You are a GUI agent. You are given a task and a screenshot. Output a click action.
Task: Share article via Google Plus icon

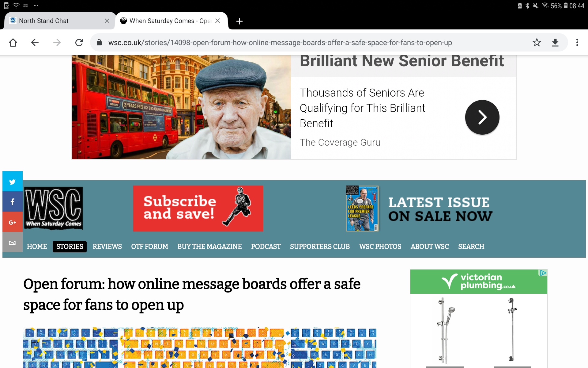[12, 222]
